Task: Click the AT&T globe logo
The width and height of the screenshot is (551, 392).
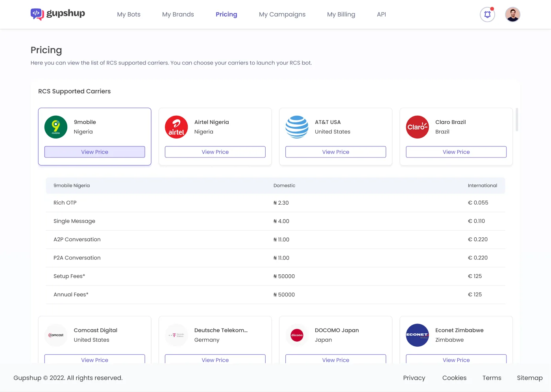Action: point(297,127)
